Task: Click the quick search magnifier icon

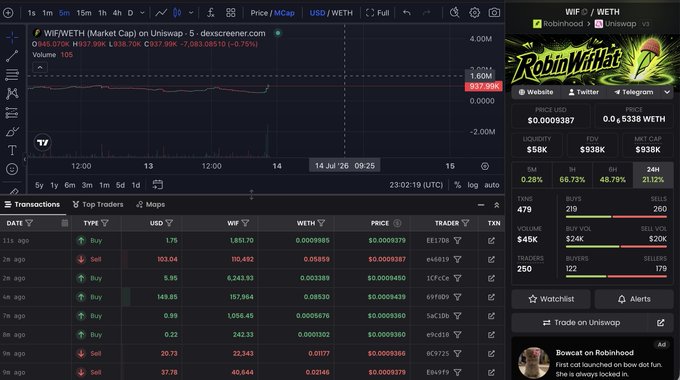Action: 454,13
